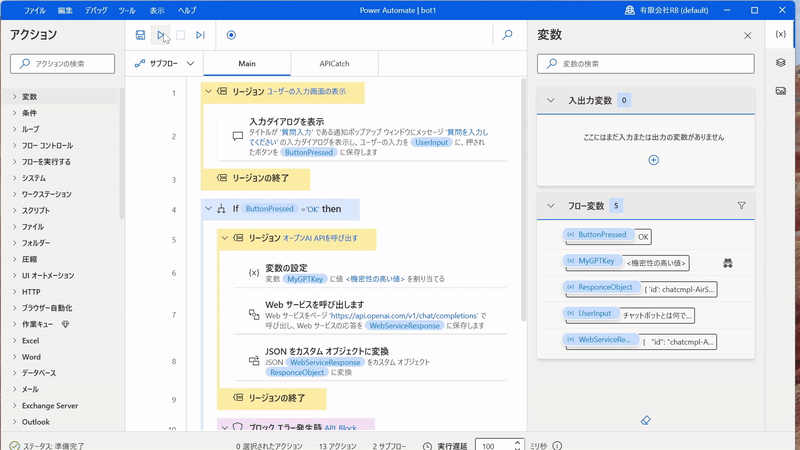Viewport: 800px width, 450px height.
Task: Click the Run next action step icon
Action: coord(200,35)
